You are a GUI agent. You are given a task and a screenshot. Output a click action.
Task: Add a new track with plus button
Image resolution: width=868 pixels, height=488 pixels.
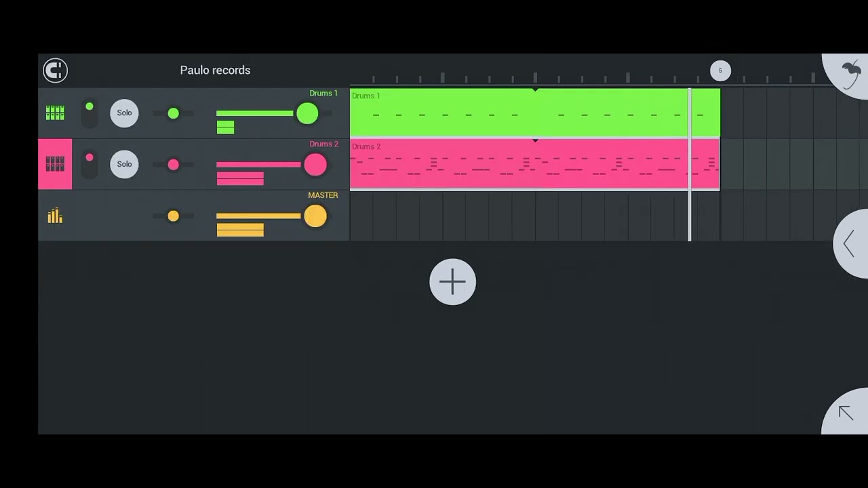pyautogui.click(x=452, y=282)
